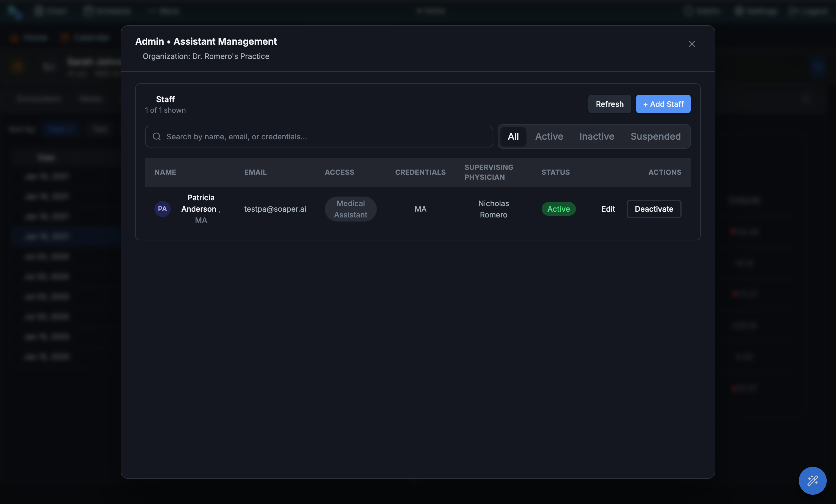Click the EMAIL column header
Screen dimensions: 836x504
tap(255, 172)
